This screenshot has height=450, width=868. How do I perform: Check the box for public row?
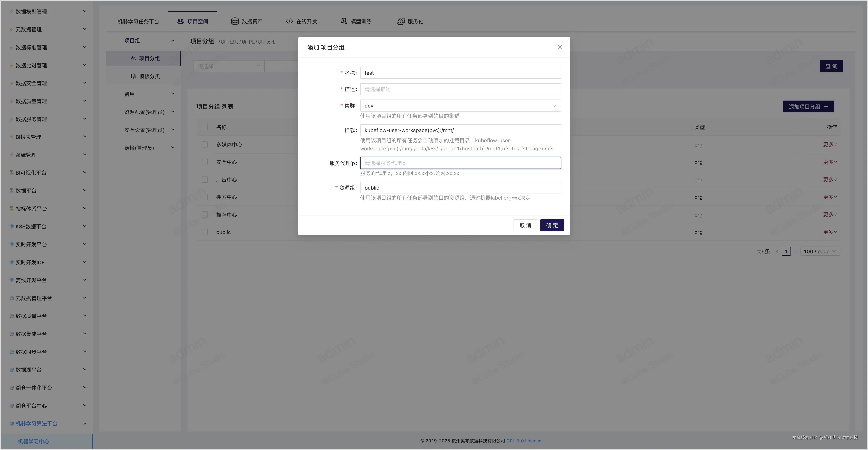[205, 232]
